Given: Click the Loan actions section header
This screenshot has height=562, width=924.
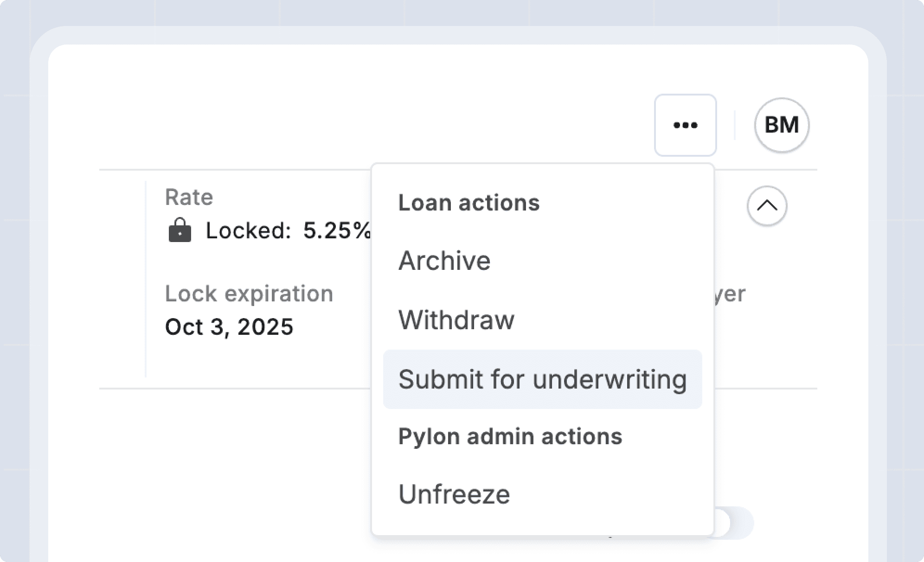Looking at the screenshot, I should 469,203.
